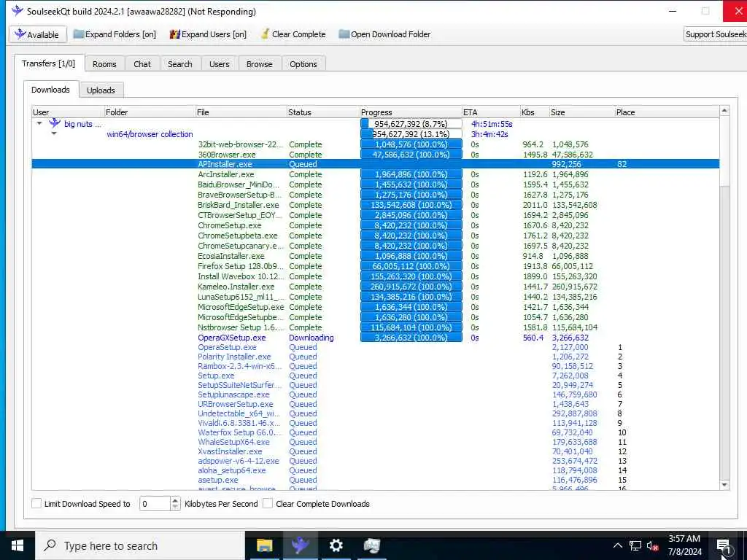
Task: Select the MicrosoftEdgeSetup.exe row
Action: click(x=376, y=307)
